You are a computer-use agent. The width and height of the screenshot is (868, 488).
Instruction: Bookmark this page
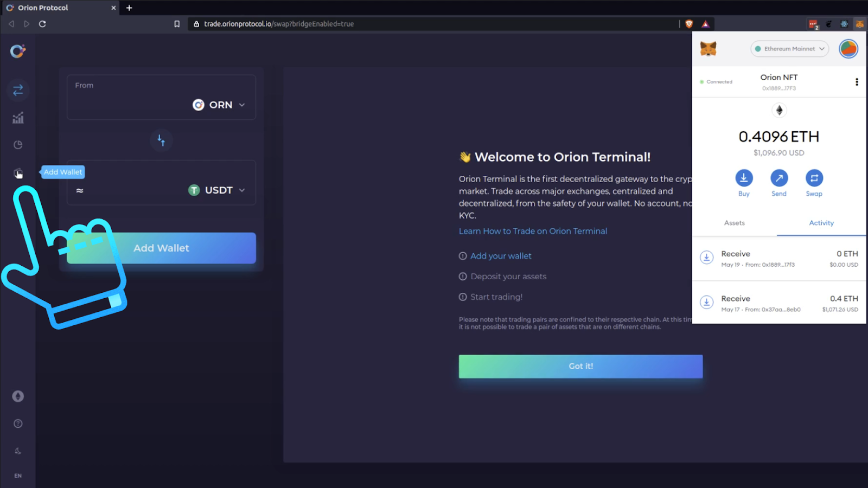point(177,24)
